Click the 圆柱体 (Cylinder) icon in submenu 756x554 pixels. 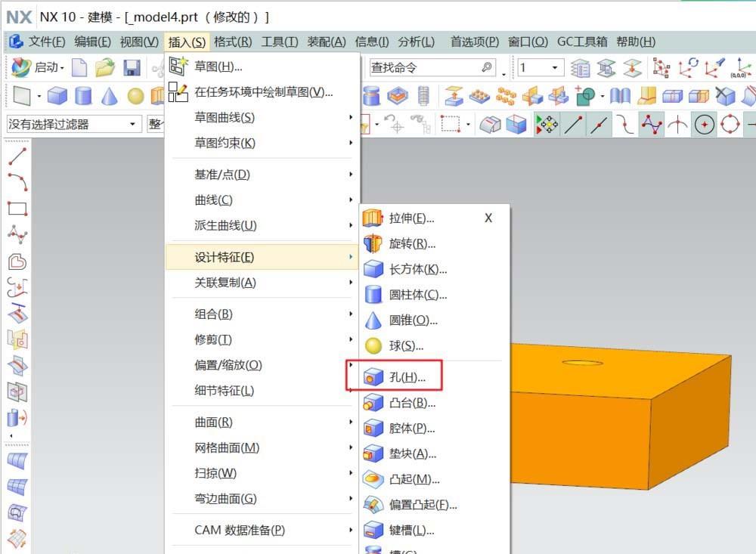click(373, 295)
